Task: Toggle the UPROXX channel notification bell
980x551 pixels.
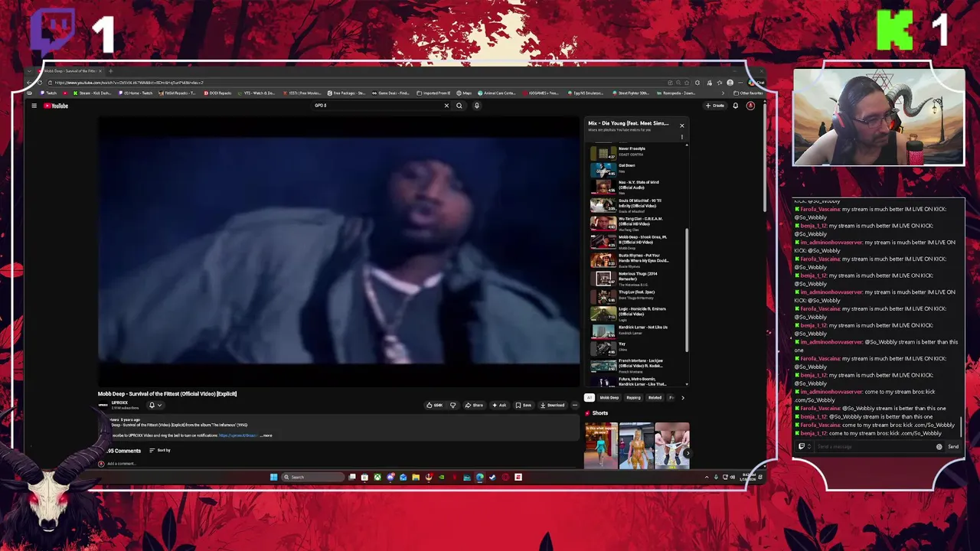Action: point(152,405)
